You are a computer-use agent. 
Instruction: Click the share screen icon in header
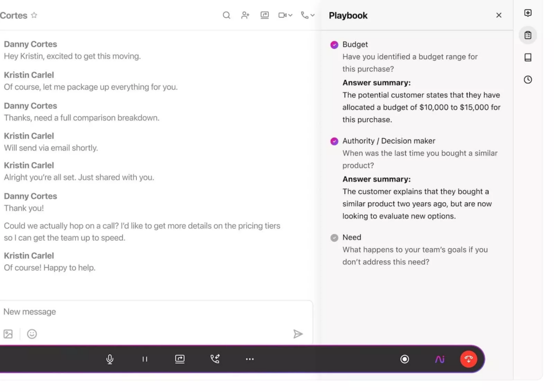click(265, 15)
